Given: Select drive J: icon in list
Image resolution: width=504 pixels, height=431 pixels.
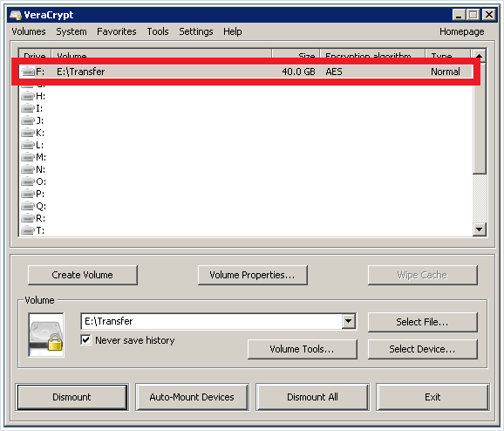Looking at the screenshot, I should tap(28, 120).
